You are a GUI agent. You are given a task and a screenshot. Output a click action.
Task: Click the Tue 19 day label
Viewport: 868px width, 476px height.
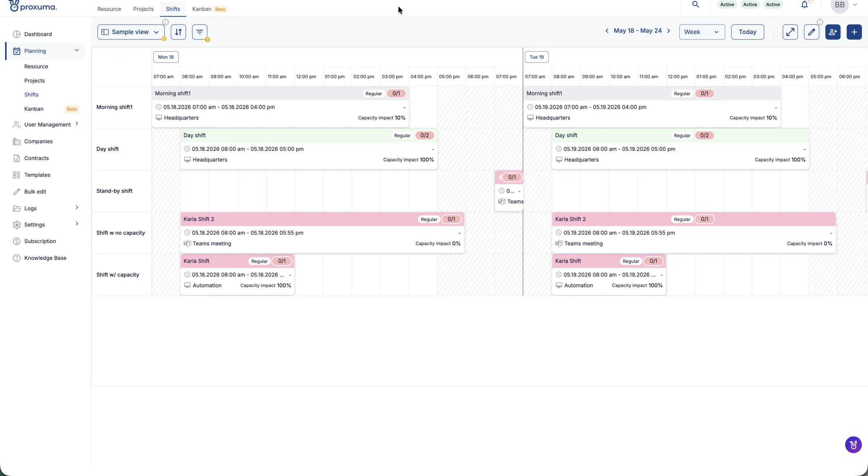click(537, 57)
